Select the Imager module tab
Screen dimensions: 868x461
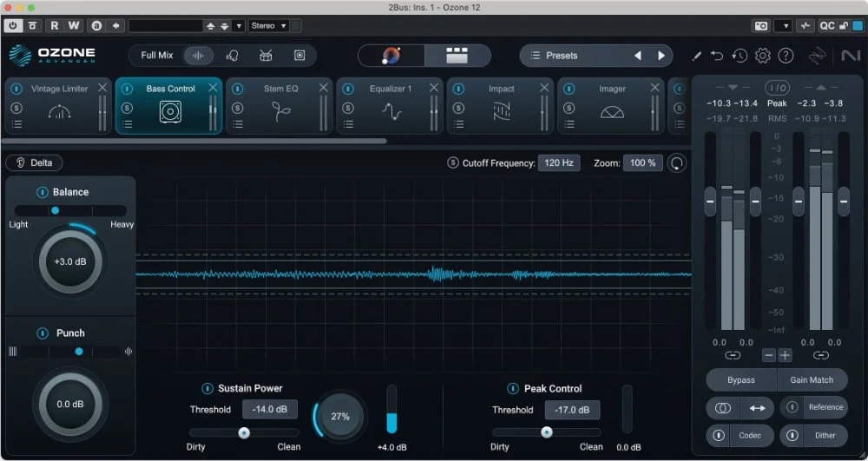click(611, 106)
